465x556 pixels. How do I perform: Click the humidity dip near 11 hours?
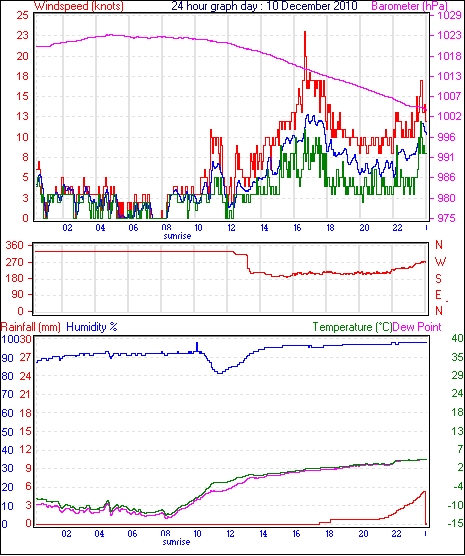pyautogui.click(x=220, y=372)
